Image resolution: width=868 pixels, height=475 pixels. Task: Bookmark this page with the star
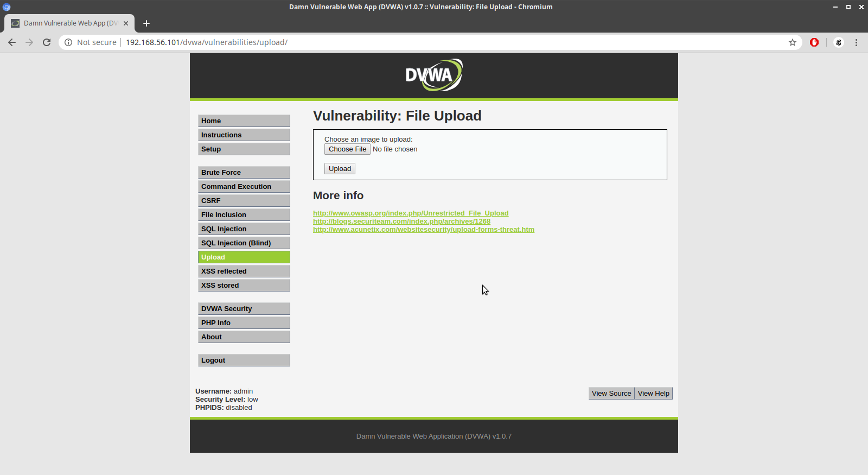pyautogui.click(x=793, y=42)
